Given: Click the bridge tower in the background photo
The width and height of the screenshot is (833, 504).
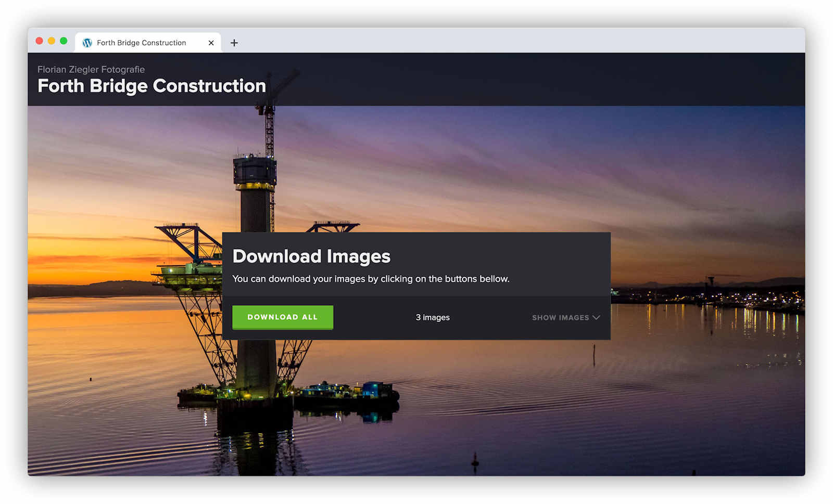Looking at the screenshot, I should point(255,203).
